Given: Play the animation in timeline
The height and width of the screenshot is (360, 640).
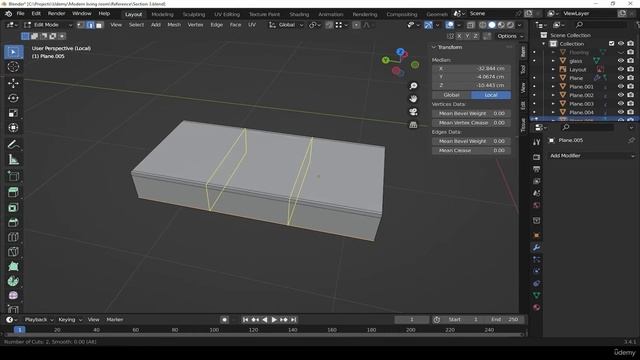Looking at the screenshot, I should coord(274,320).
